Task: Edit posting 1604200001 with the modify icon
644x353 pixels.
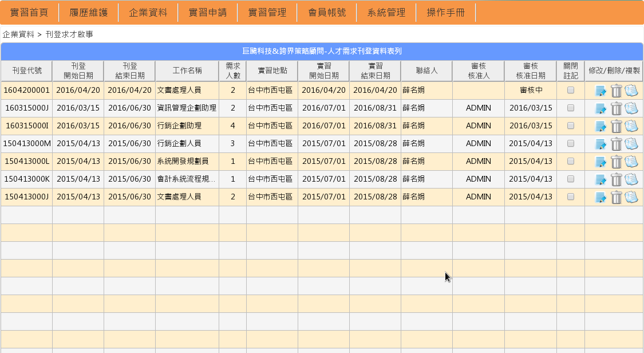Action: tap(600, 91)
